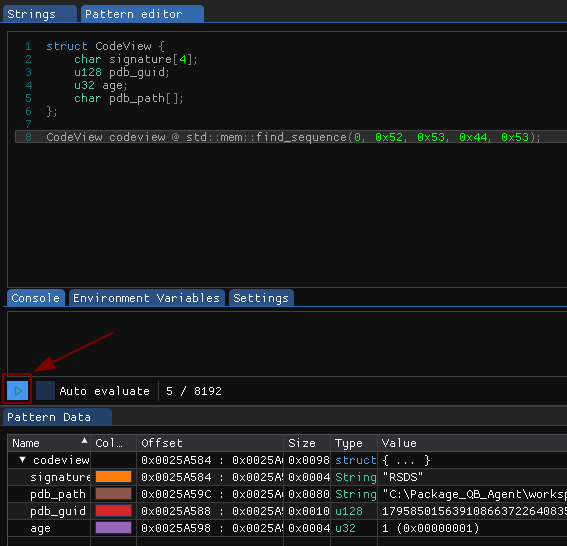Select the pdb_guid row name
This screenshot has width=567, height=546.
point(58,511)
